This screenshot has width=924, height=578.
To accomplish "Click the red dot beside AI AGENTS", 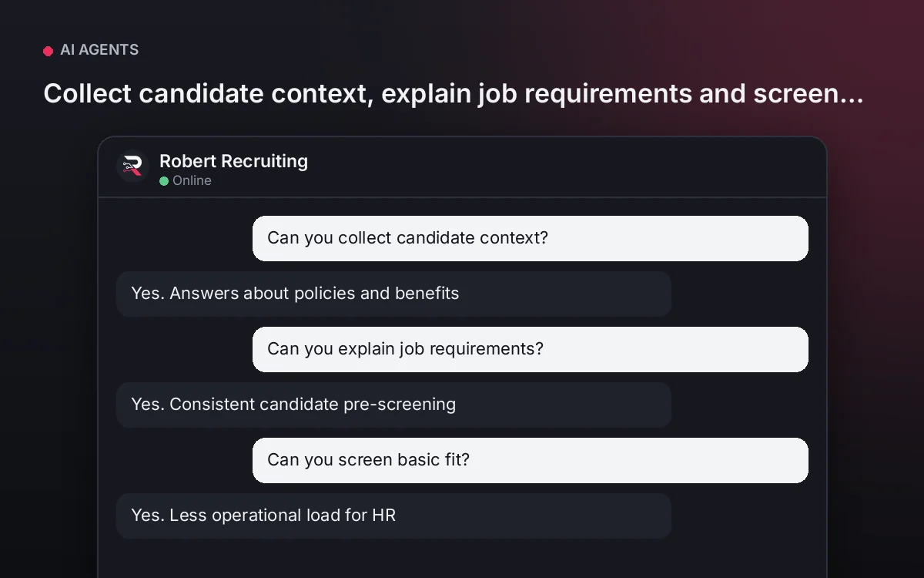I will click(x=48, y=51).
